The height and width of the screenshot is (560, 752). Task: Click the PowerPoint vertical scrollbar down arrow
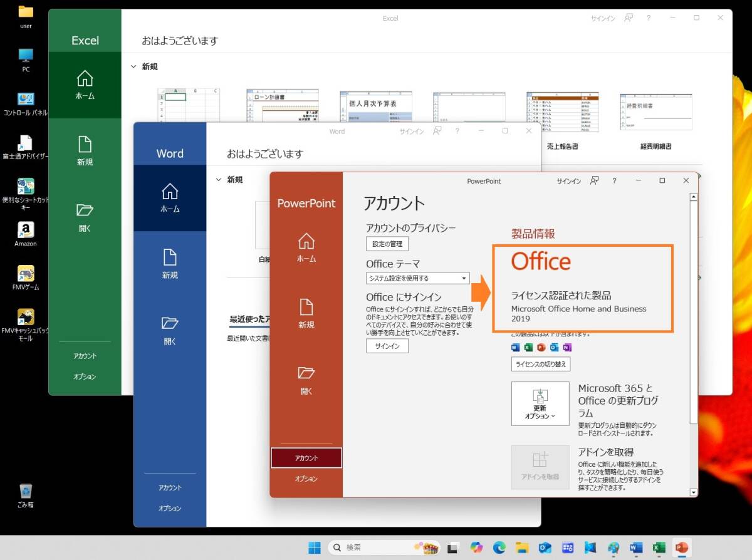pyautogui.click(x=693, y=492)
